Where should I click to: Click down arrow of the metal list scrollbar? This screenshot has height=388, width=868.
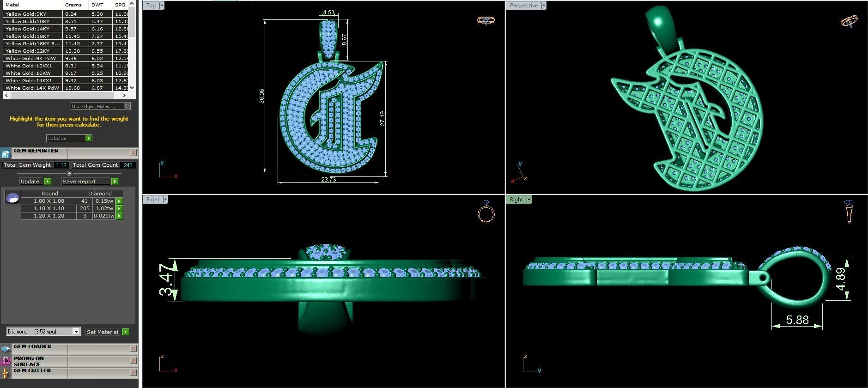[132, 87]
